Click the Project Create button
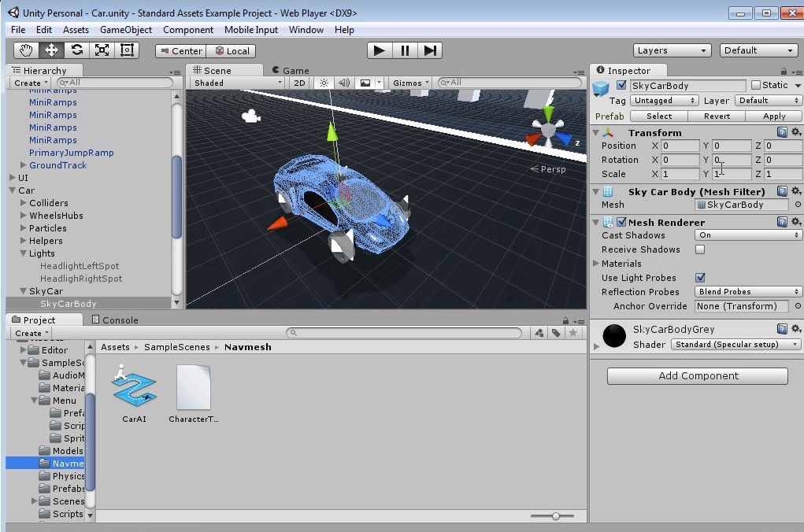This screenshot has height=532, width=804. (x=31, y=333)
